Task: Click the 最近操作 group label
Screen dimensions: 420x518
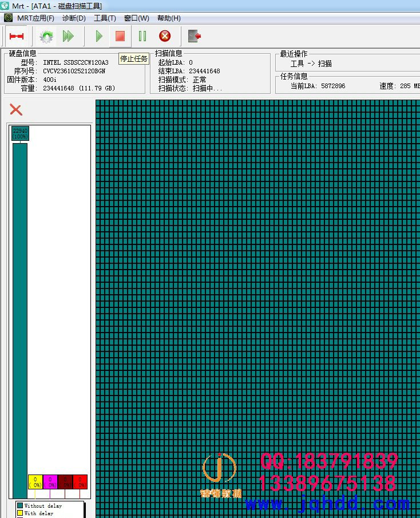Action: pos(294,54)
